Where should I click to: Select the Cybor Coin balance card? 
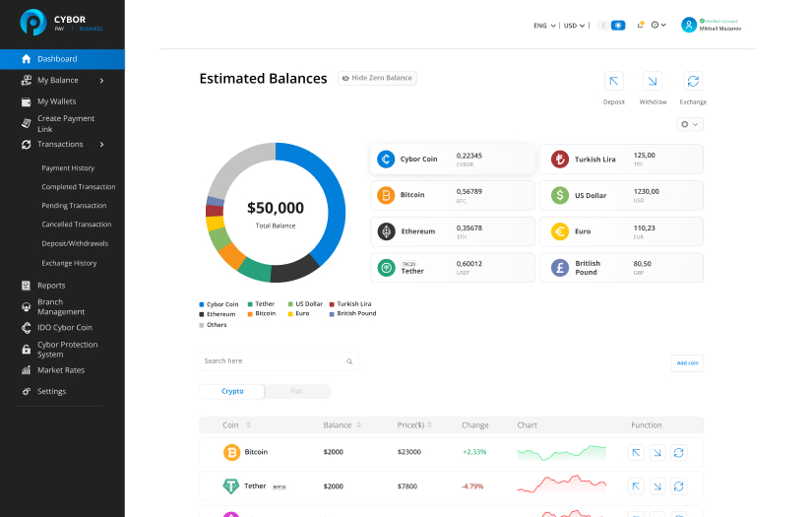[x=453, y=160]
